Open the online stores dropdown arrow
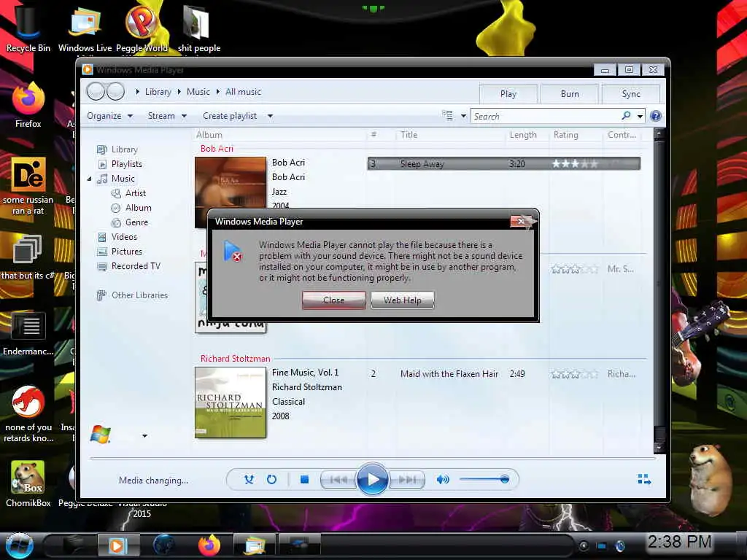Viewport: 747px width, 560px height. (x=144, y=436)
